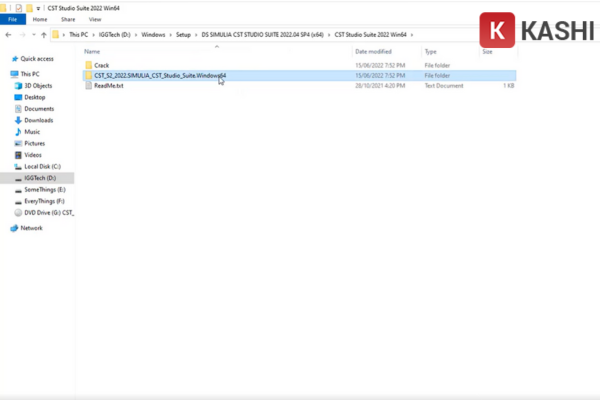Sort by the Date modified column

click(x=373, y=51)
